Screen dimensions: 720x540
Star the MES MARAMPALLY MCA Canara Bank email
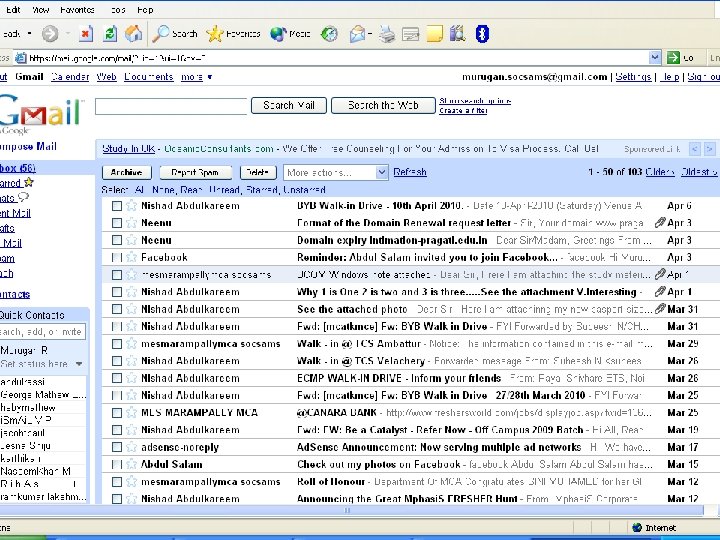[x=131, y=412]
